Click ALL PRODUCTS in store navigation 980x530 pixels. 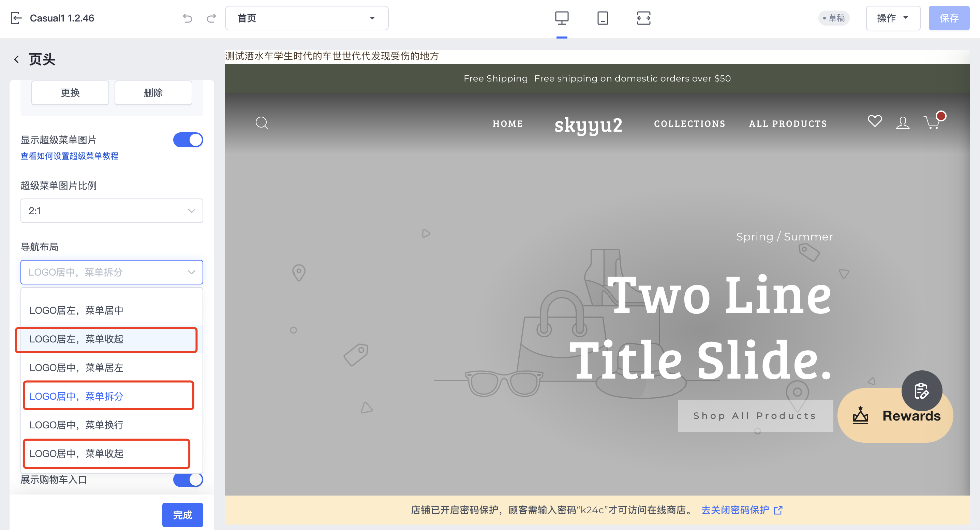tap(788, 124)
